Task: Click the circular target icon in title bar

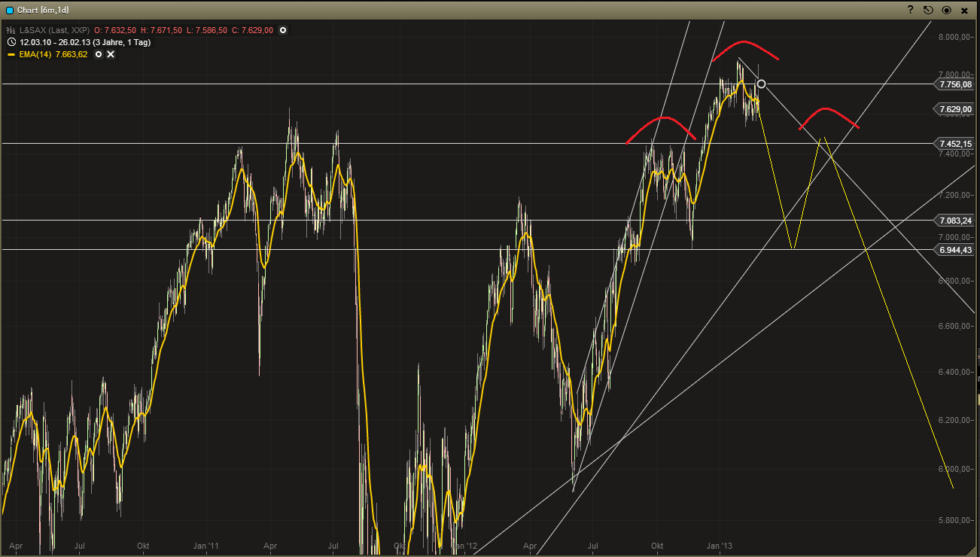Action: [x=946, y=10]
